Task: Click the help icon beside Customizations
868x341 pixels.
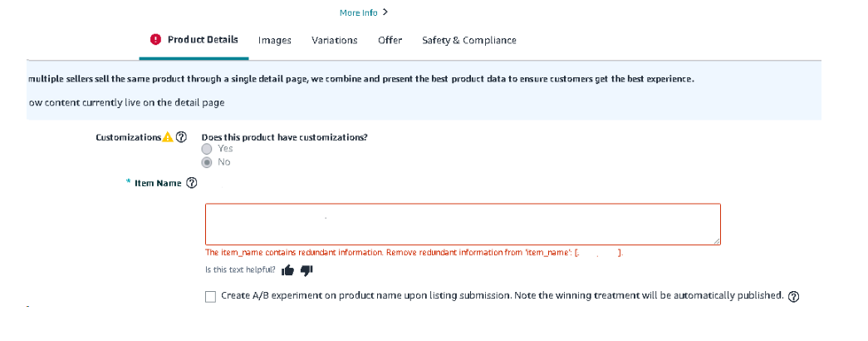Action: coord(181,137)
